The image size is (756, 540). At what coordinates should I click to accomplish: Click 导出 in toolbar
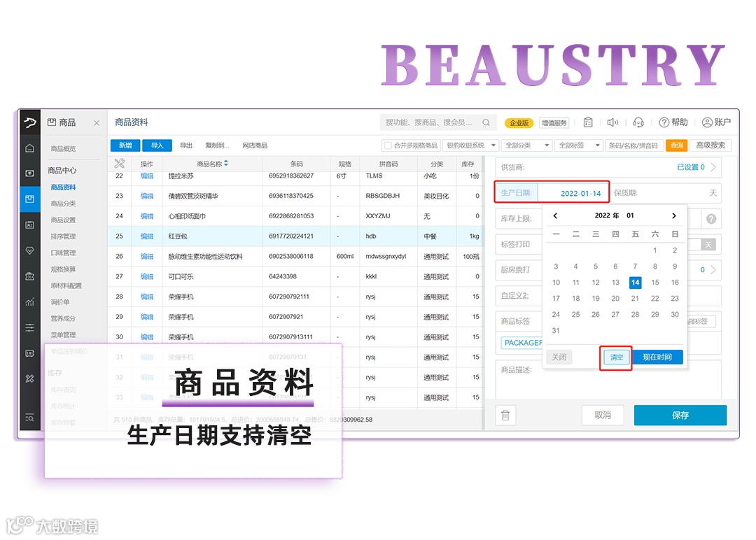point(186,145)
